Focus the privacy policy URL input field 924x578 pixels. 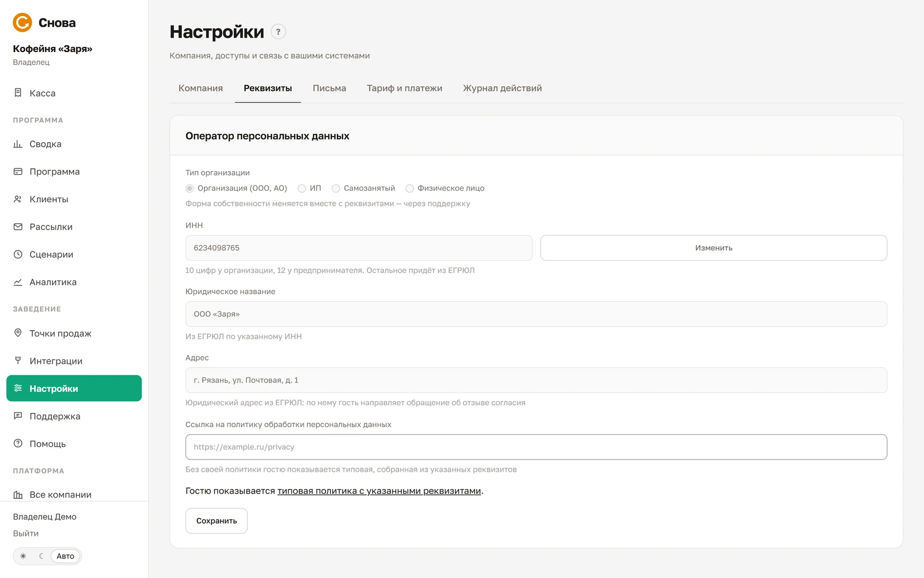(536, 447)
